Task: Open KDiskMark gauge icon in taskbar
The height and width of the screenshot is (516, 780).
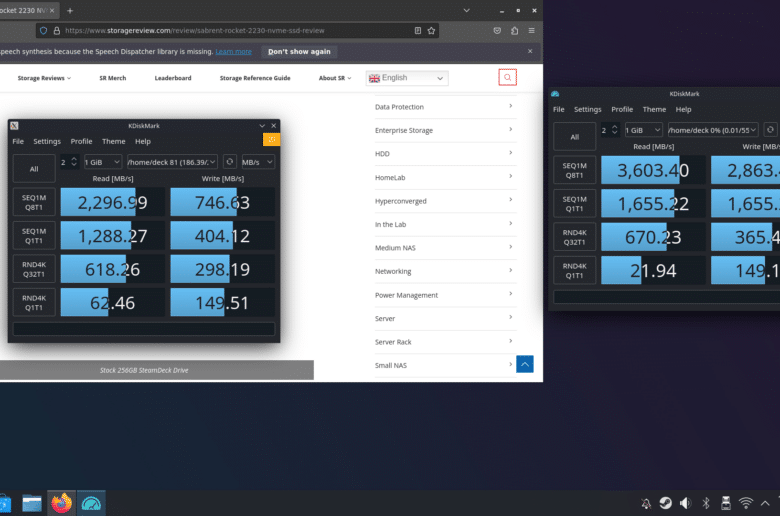Action: pos(91,503)
